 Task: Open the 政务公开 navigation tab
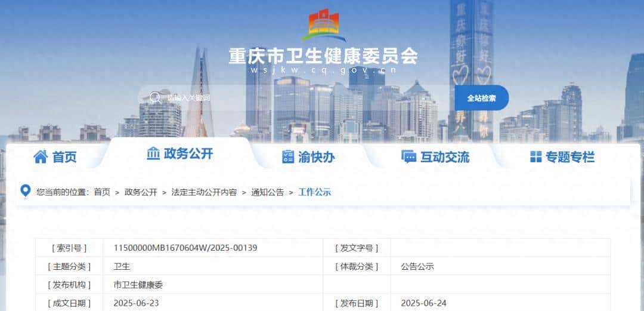(180, 153)
